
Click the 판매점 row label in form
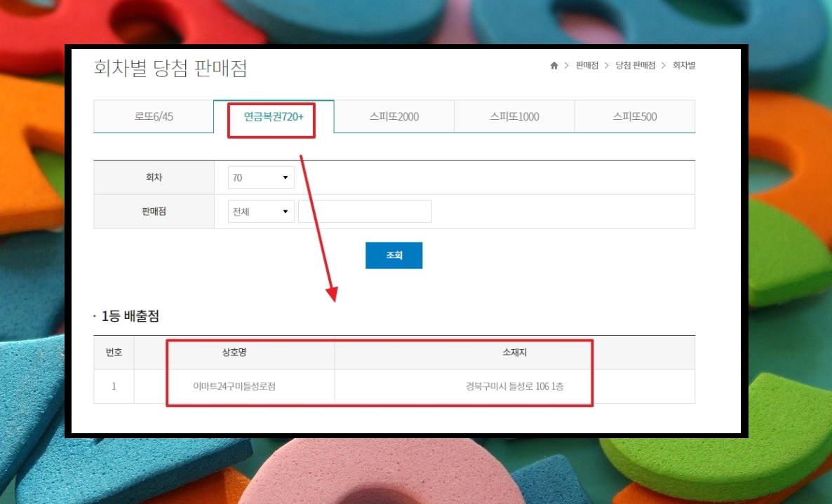[x=154, y=212]
